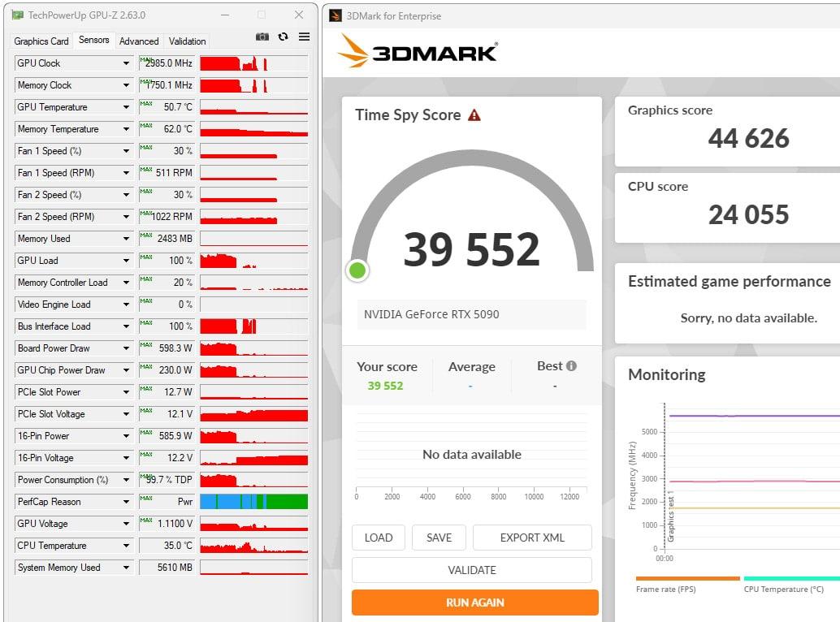Click the NVIDIA GeForce RTX 5090 field
The height and width of the screenshot is (622, 840).
471,314
